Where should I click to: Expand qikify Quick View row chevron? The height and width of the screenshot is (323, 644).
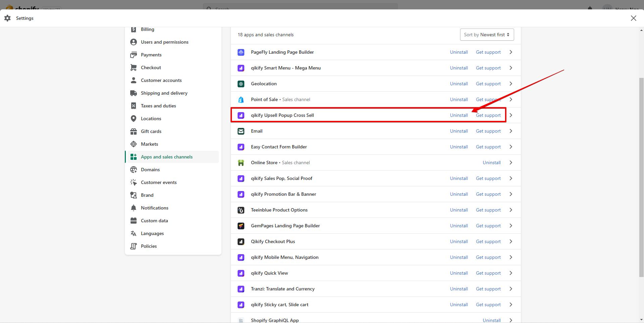tap(511, 273)
